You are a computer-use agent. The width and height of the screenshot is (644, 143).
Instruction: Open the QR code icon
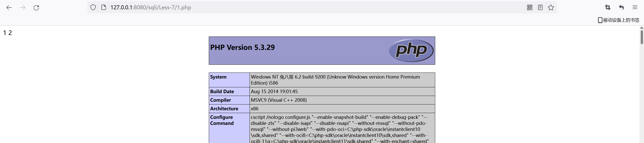coord(530,8)
